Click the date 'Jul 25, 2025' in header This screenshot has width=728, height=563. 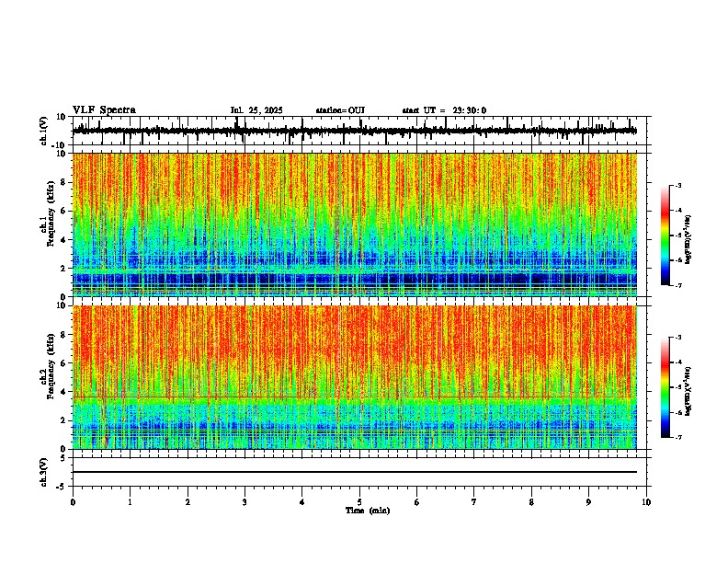pos(256,110)
